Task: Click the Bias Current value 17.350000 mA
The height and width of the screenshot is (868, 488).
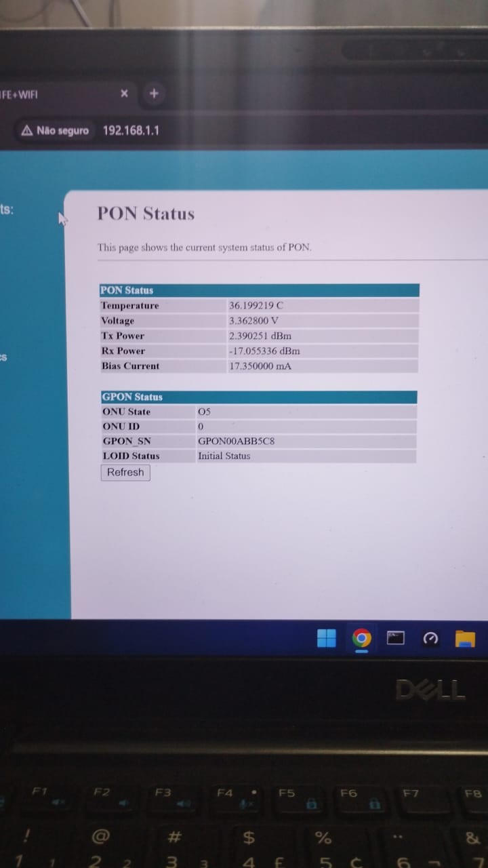Action: pyautogui.click(x=260, y=366)
